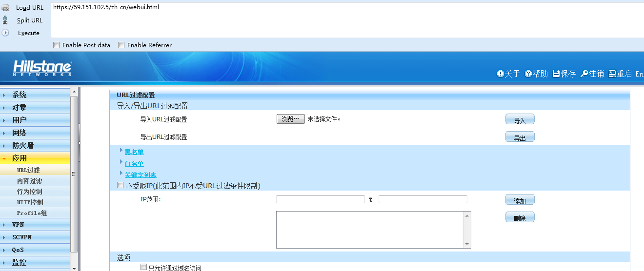Click the URL text area with webui.html
This screenshot has width=644, height=271.
tap(347, 19)
